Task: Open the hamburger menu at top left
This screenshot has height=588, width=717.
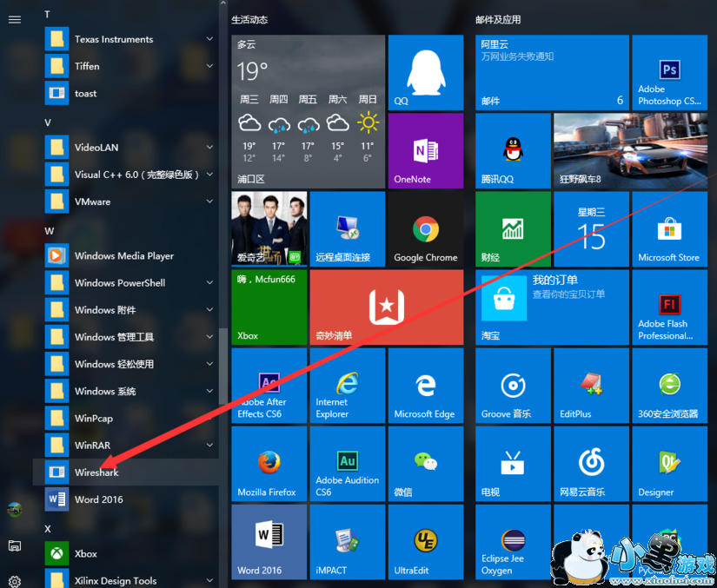Action: point(14,19)
